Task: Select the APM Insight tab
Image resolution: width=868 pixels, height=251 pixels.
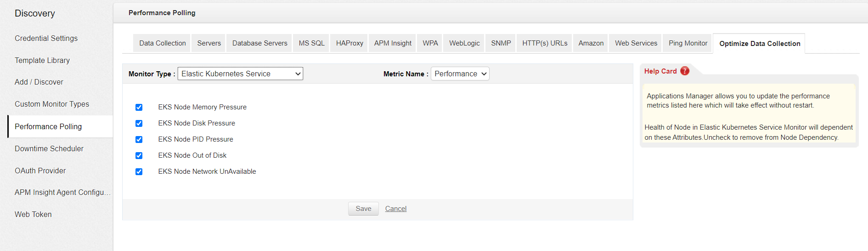Action: (x=393, y=43)
